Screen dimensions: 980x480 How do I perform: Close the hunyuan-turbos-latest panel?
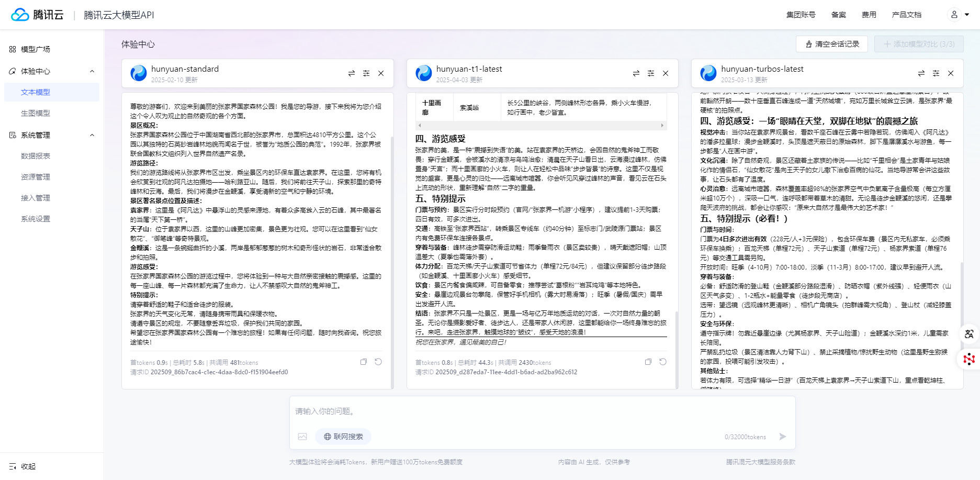(951, 73)
